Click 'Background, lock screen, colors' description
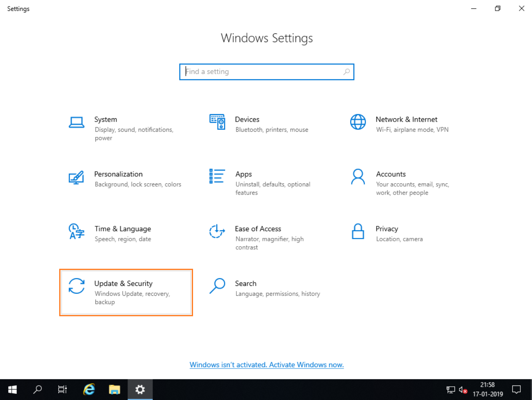The height and width of the screenshot is (400, 532). tap(138, 184)
